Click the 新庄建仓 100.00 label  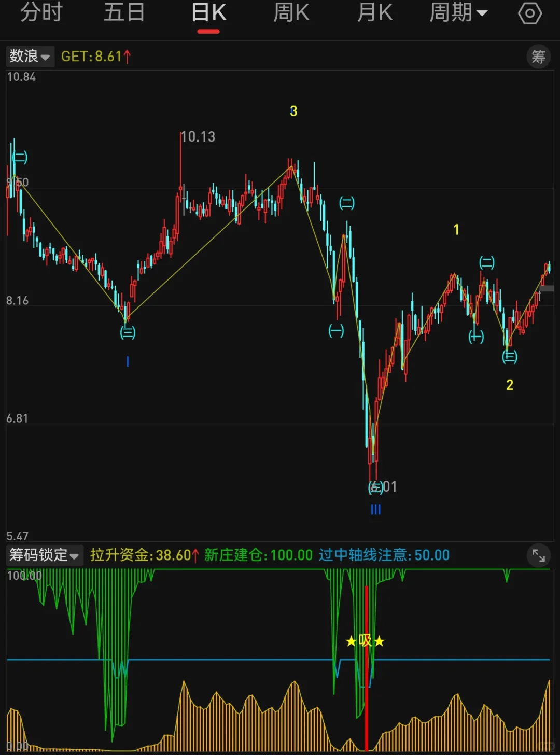[x=257, y=555]
